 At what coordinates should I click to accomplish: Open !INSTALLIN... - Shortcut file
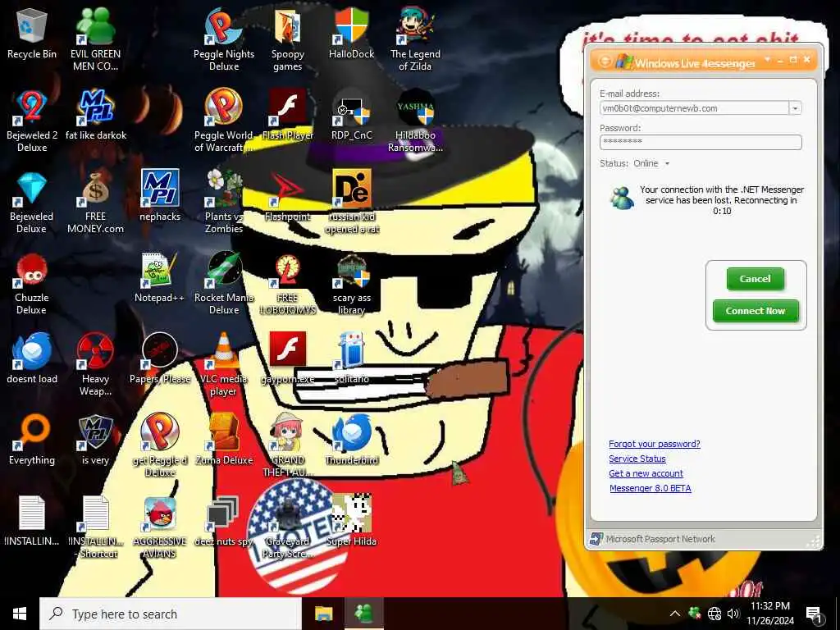pos(96,527)
